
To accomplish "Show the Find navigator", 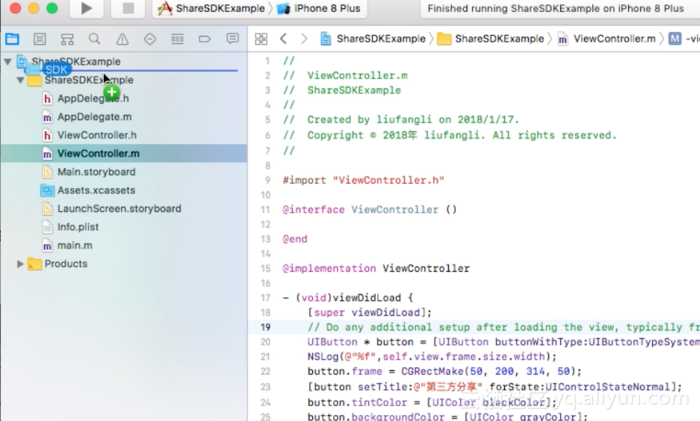I will click(94, 39).
